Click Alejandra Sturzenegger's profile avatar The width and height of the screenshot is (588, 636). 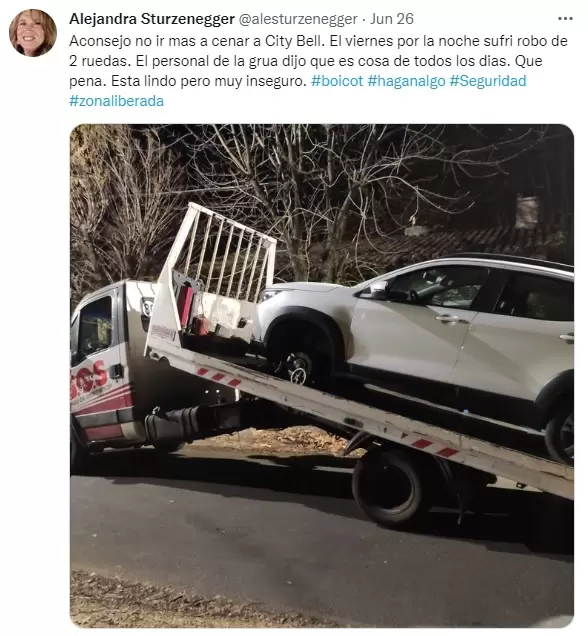(x=33, y=32)
